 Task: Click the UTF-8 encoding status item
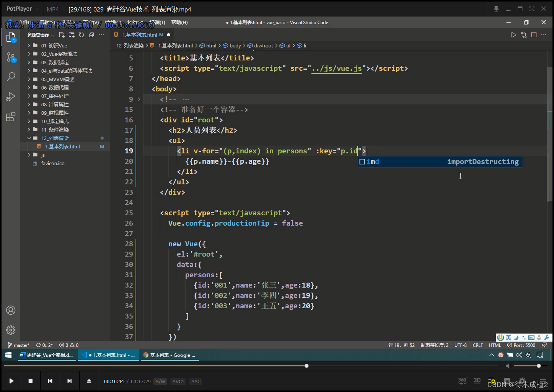(461, 345)
